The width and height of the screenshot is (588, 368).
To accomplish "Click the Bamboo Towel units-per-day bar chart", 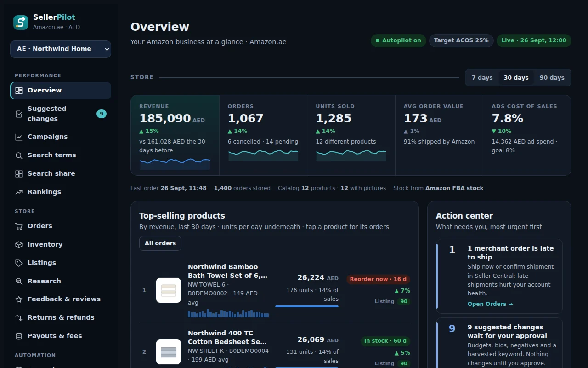I will click(228, 313).
